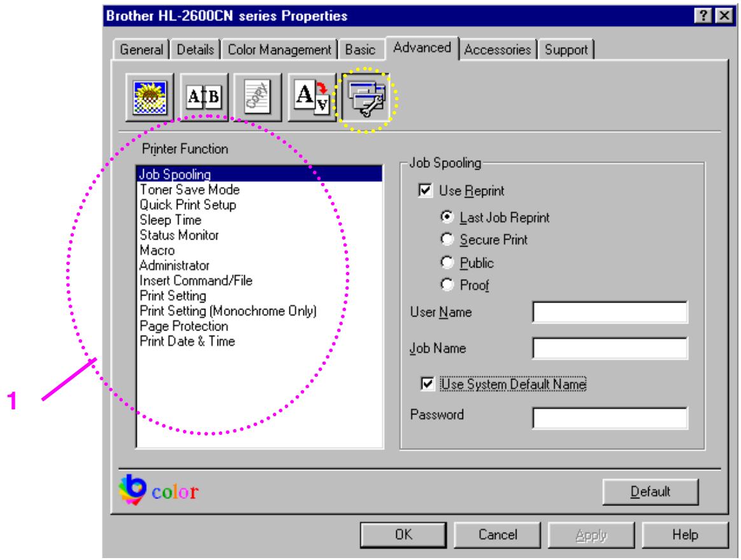Select the Advanced tab
Screen dimensions: 741x560
pyautogui.click(x=422, y=48)
